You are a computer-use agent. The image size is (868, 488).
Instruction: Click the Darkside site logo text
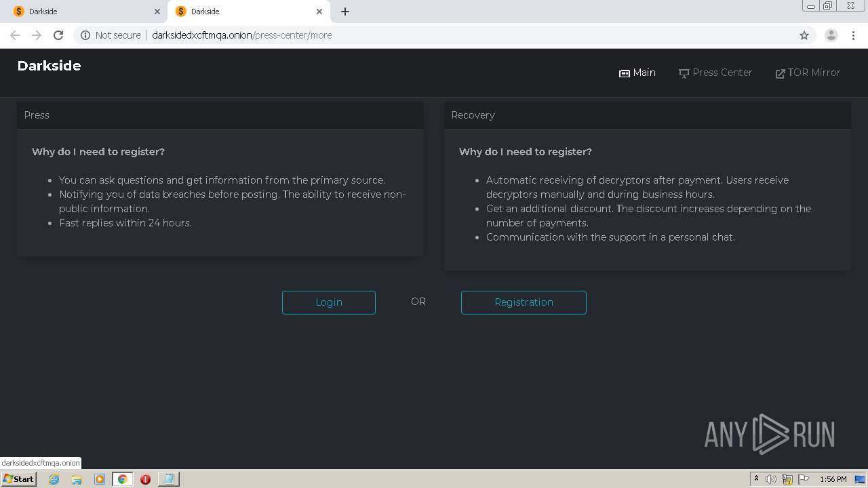[49, 66]
